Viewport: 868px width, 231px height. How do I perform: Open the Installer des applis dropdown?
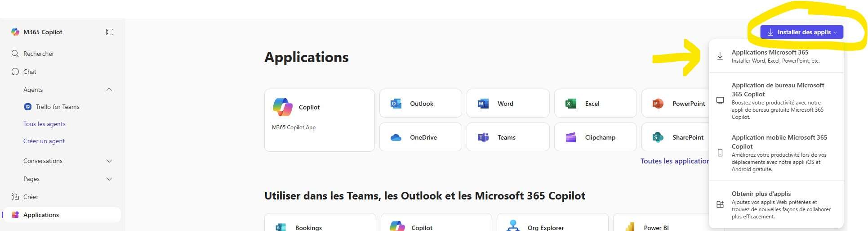click(x=801, y=32)
